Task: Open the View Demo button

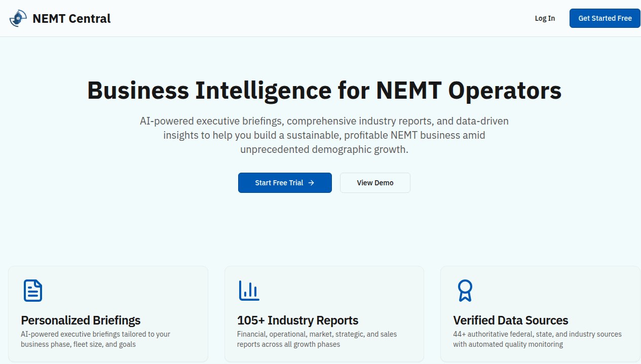Action: point(375,183)
